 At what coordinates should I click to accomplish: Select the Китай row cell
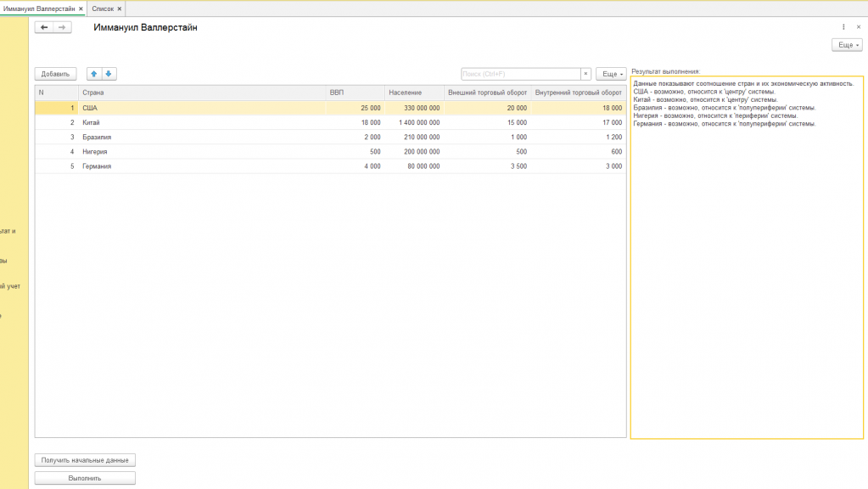coord(202,122)
